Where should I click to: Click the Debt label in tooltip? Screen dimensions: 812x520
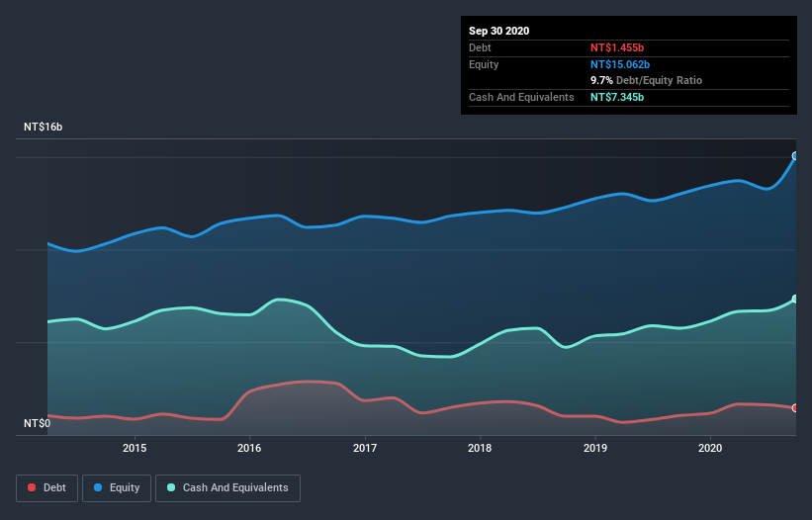(480, 47)
